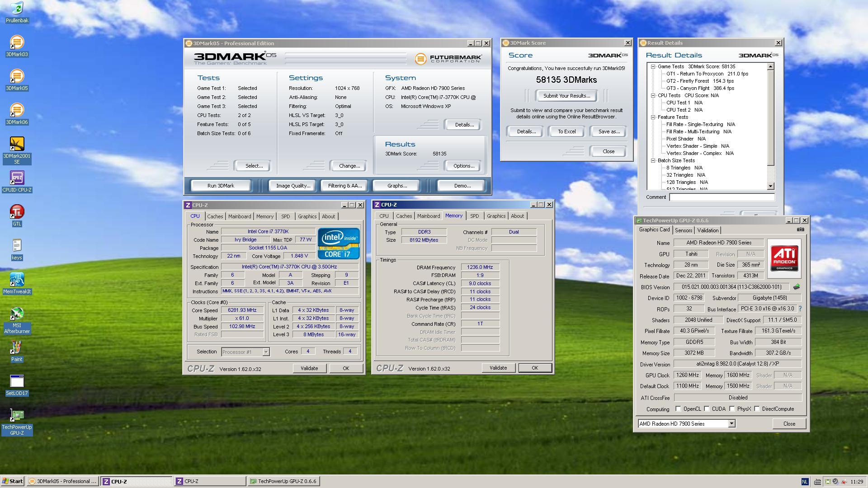Open the Paint desktop shortcut
The height and width of the screenshot is (488, 868).
click(x=17, y=351)
